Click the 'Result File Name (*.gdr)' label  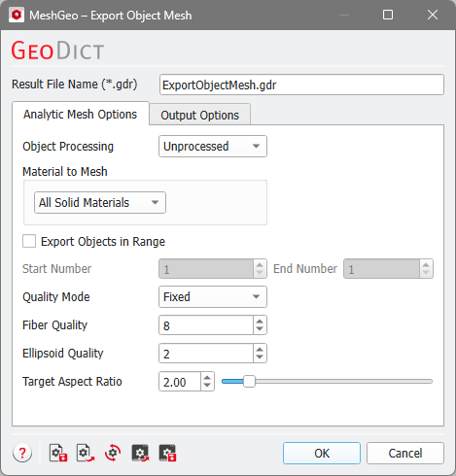tap(75, 85)
